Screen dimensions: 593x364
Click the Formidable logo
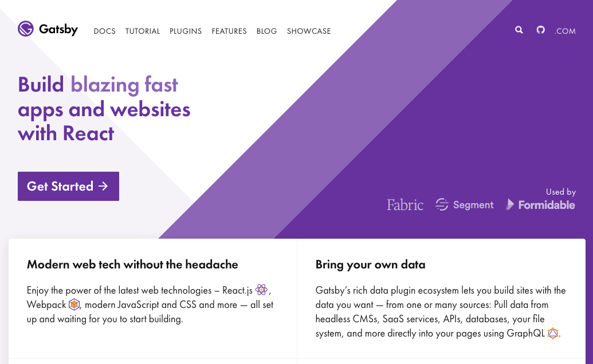(540, 205)
